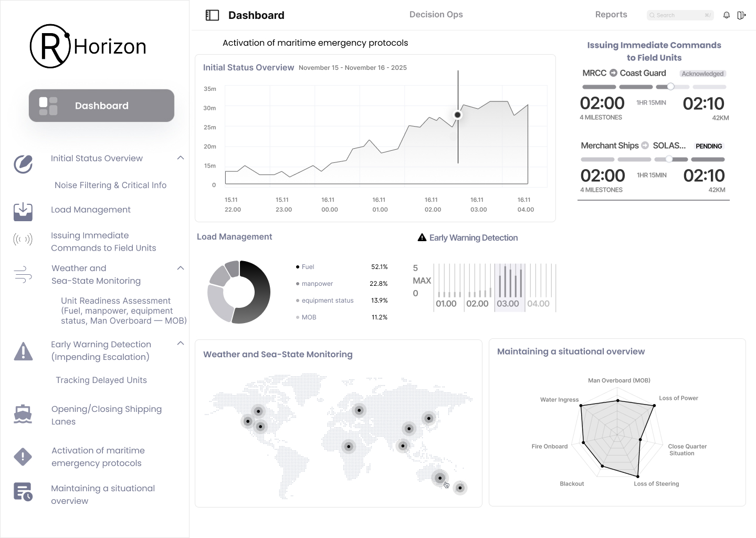Click the situational overview report icon
This screenshot has width=756, height=538.
point(23,492)
